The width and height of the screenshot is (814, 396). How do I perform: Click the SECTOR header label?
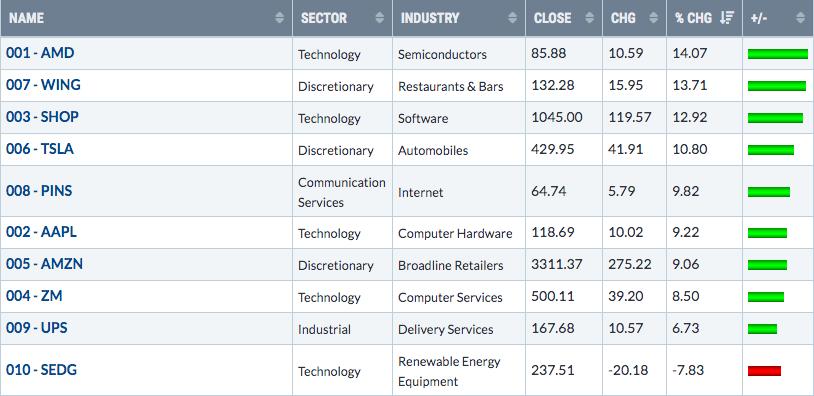point(324,18)
